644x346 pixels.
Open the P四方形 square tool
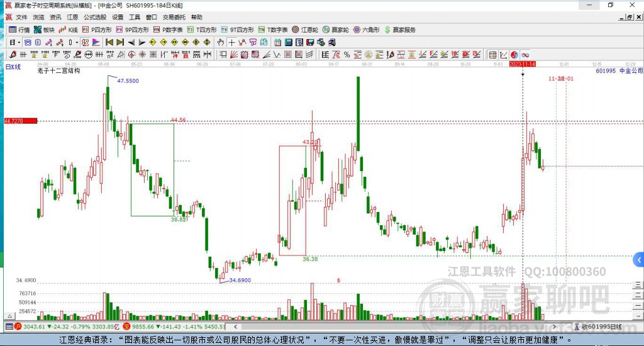(x=97, y=30)
